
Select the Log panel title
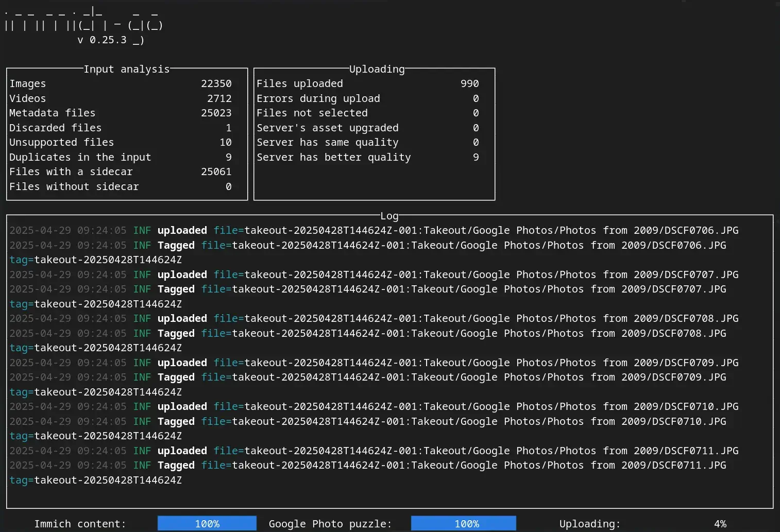point(389,216)
